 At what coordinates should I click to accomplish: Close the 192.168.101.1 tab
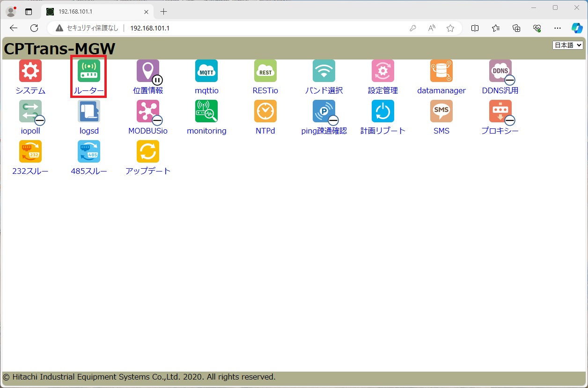[x=147, y=12]
